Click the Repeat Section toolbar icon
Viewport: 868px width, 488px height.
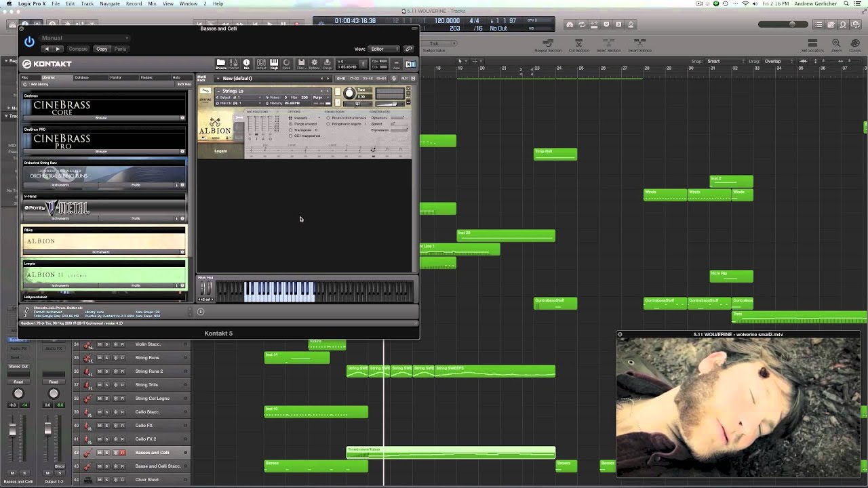coord(548,45)
